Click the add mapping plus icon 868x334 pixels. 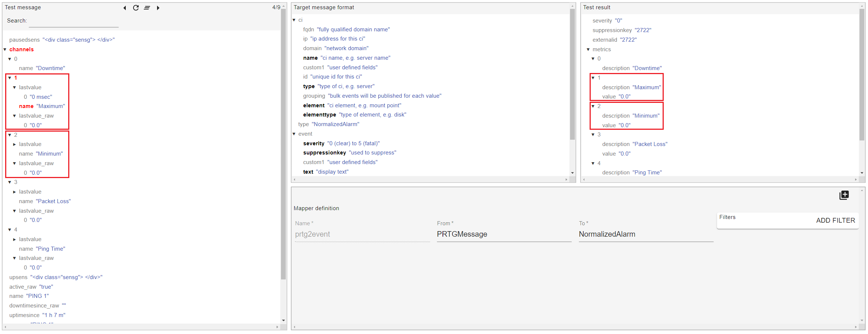point(844,195)
